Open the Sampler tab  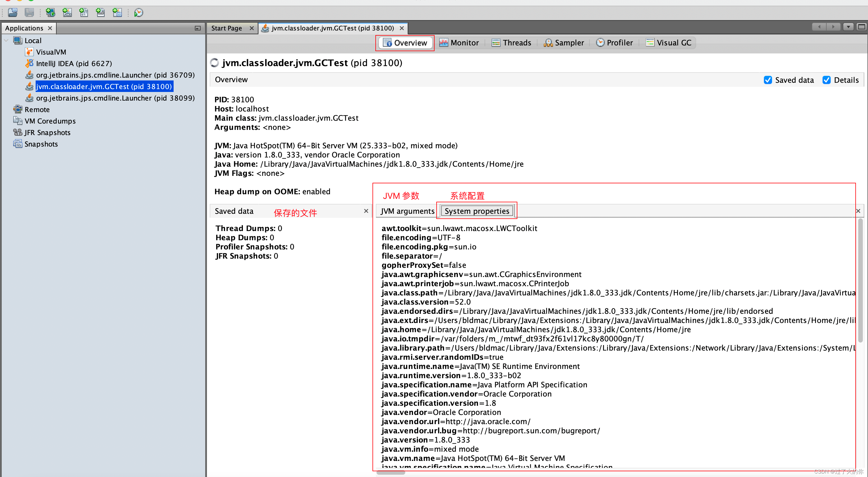coord(563,43)
